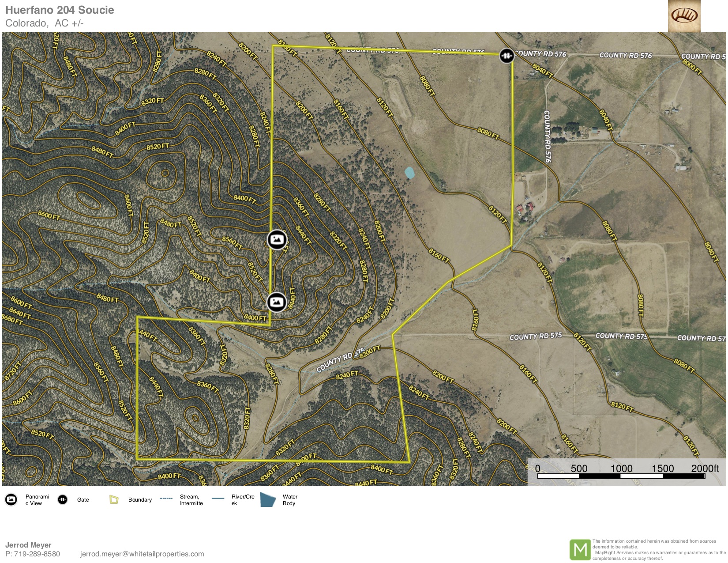Click the Huerfano 204 Soucie title
The height and width of the screenshot is (563, 728).
coord(60,10)
